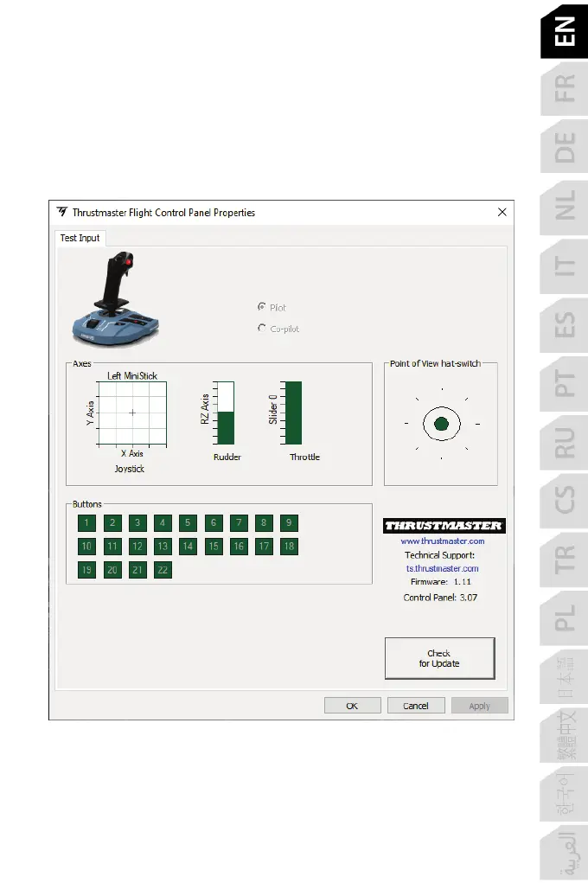
Task: Click button indicator 21
Action: tap(137, 571)
